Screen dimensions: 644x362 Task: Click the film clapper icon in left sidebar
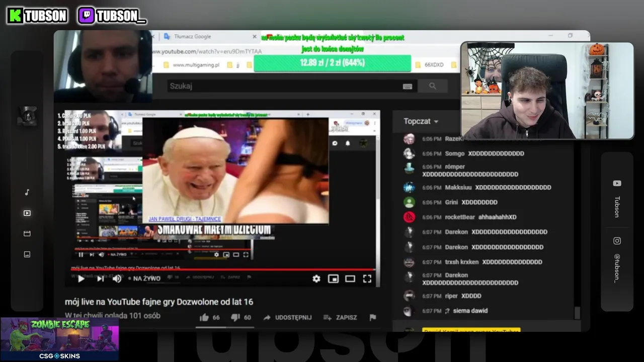click(x=27, y=234)
